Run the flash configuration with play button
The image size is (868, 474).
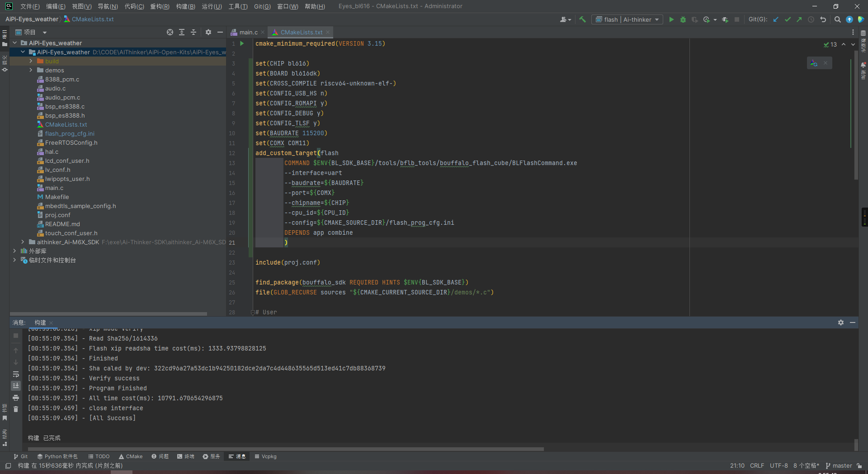click(671, 19)
